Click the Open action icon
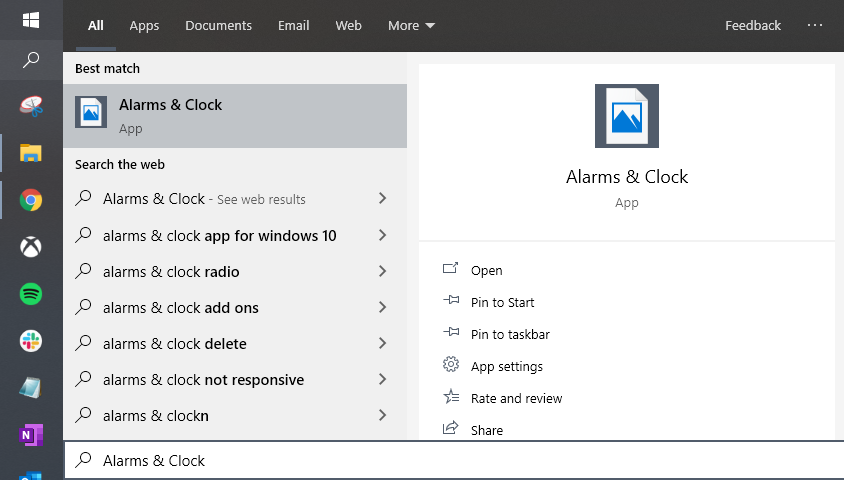The width and height of the screenshot is (844, 480). 451,268
